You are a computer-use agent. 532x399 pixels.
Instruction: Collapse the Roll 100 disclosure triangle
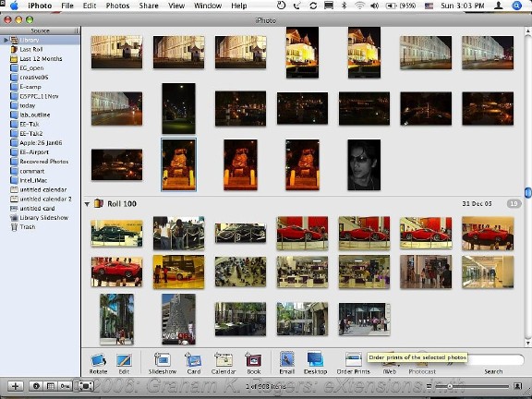(x=87, y=204)
